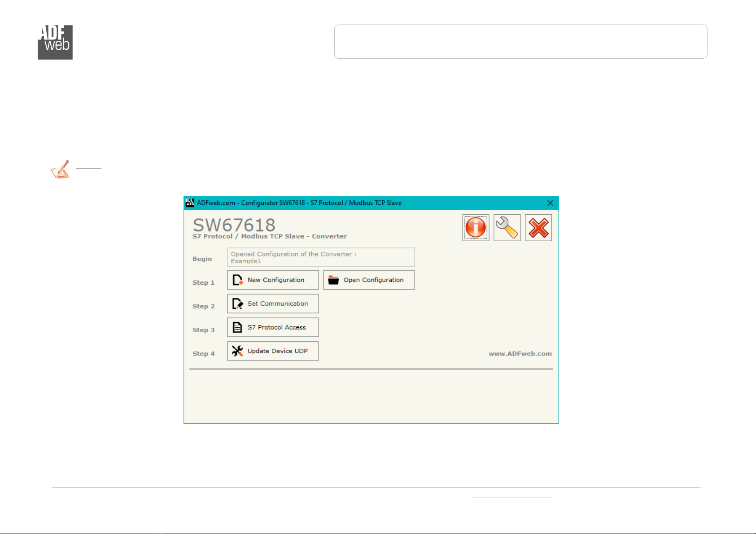Open Set Communication step

273,304
